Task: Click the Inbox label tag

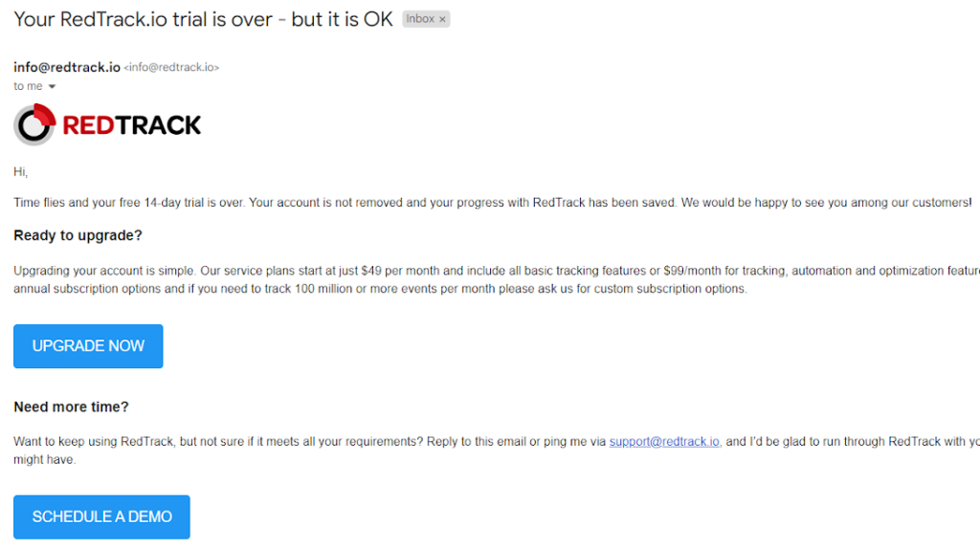Action: pyautogui.click(x=419, y=19)
